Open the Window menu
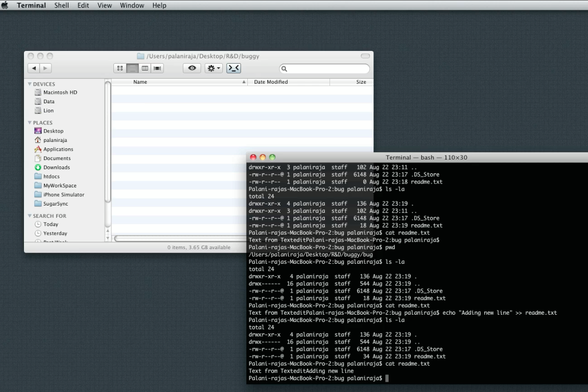Image resolution: width=588 pixels, height=392 pixels. [x=132, y=5]
